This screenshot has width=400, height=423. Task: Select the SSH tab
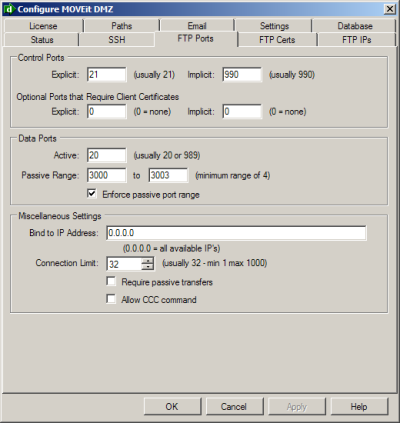point(117,40)
